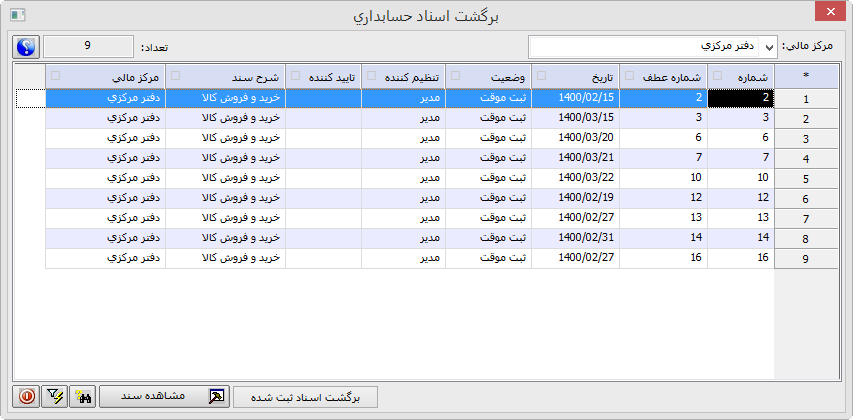Viewport: 853px width, 420px height.
Task: Click the شماره عطف cell with value 13
Action: pos(664,218)
